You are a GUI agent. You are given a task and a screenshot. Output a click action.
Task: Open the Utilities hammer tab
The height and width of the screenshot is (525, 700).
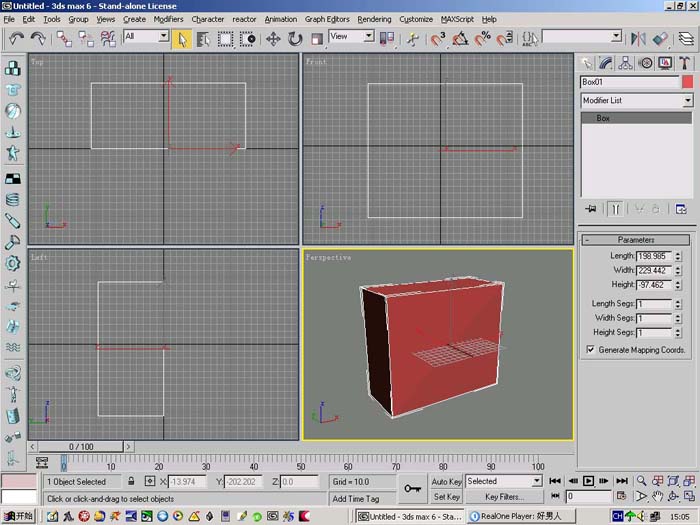pos(685,63)
